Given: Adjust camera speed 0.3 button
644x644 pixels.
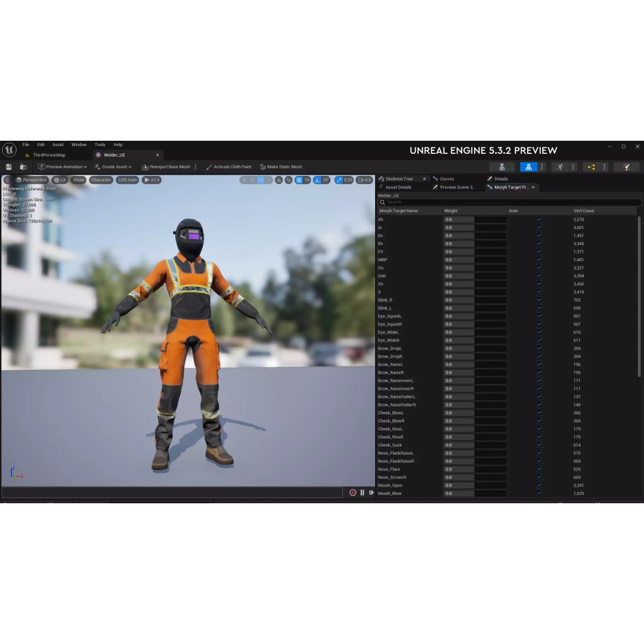Looking at the screenshot, I should pyautogui.click(x=364, y=180).
